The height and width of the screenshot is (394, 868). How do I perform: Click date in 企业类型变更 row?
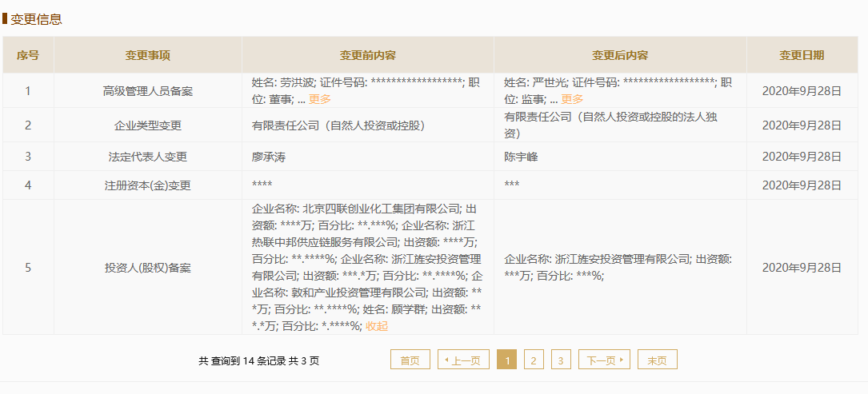click(x=802, y=125)
